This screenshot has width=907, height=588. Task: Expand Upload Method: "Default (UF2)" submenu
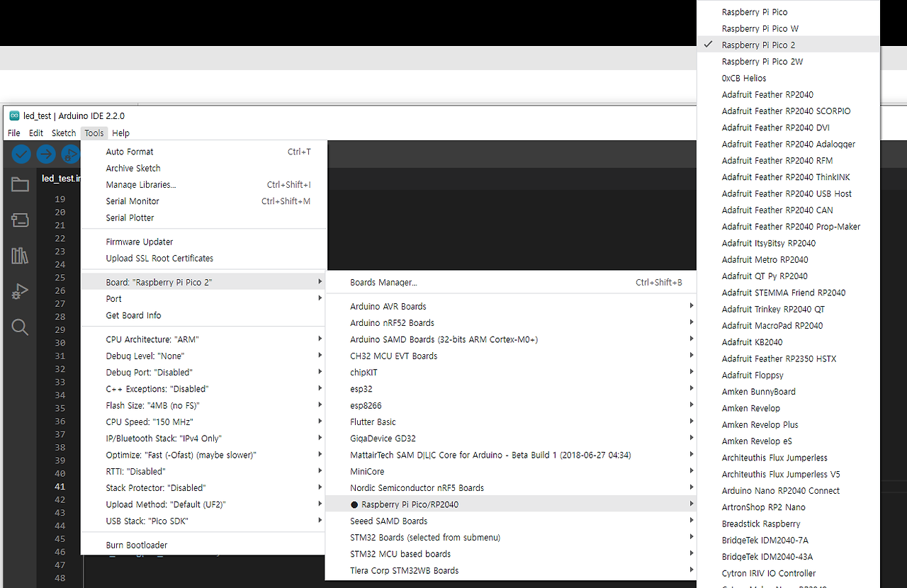204,504
